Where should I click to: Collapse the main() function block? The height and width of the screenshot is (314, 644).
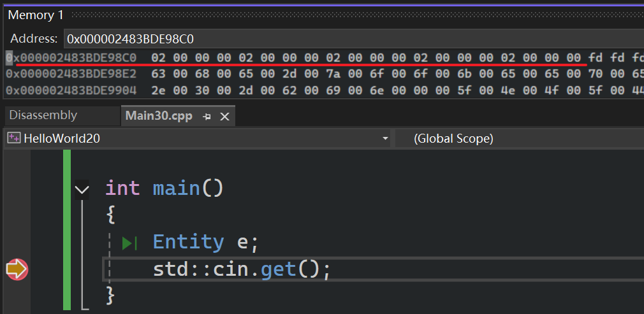pos(82,189)
